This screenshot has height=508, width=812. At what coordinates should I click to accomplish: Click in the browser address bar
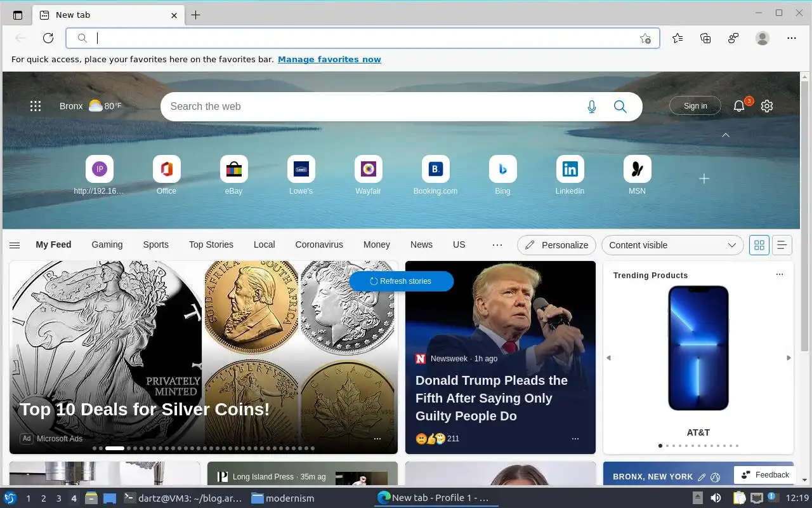363,38
